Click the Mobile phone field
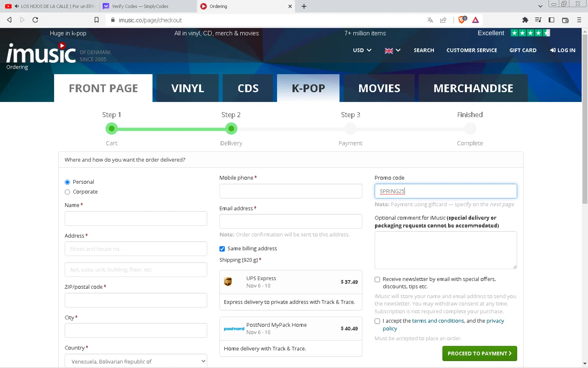The image size is (588, 368). click(x=291, y=191)
